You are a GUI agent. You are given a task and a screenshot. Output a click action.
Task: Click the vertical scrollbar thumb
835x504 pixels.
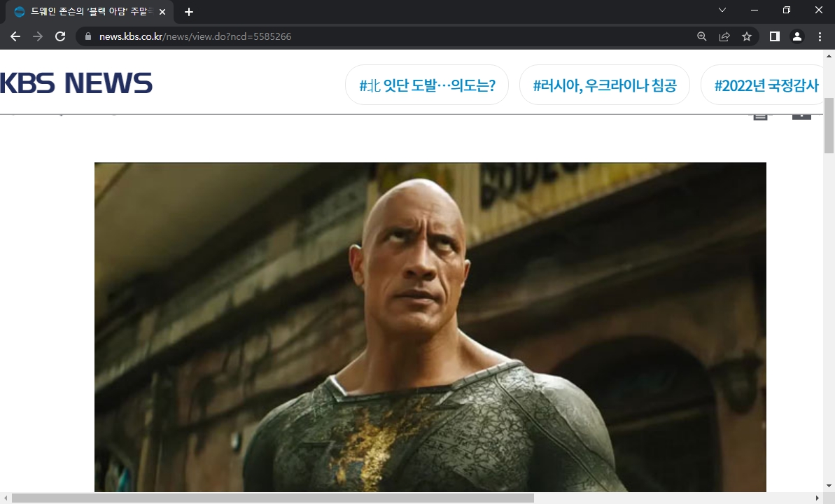[829, 126]
